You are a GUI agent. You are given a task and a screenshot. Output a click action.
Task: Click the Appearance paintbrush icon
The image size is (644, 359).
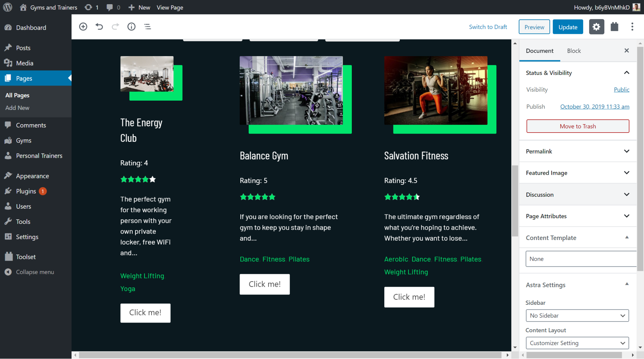9,176
